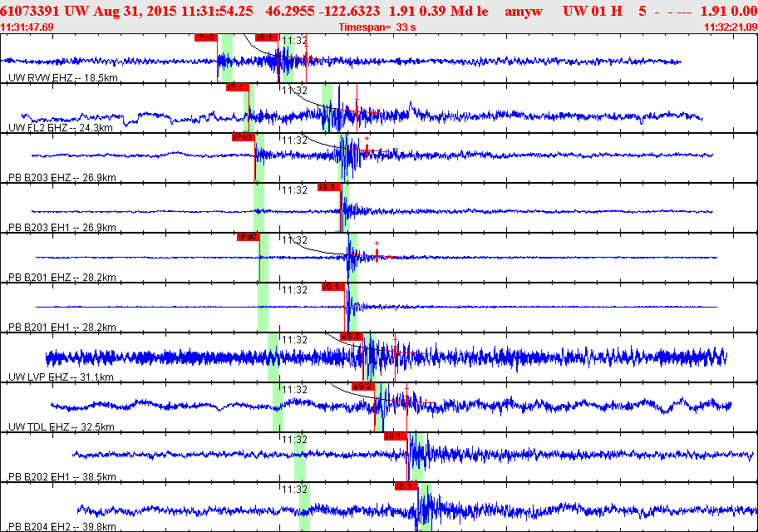Click the 11:32 time tick on B203 EHZ row
The height and width of the screenshot is (532, 758).
point(294,140)
